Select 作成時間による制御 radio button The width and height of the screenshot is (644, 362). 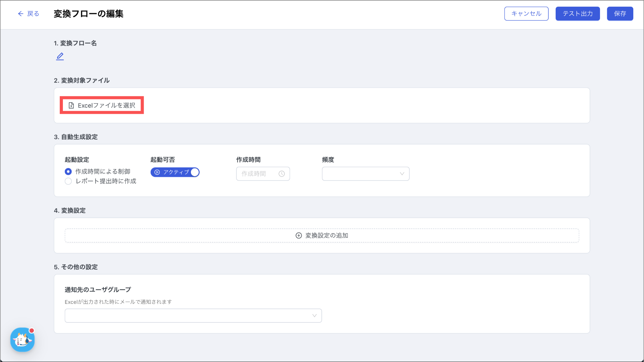68,171
